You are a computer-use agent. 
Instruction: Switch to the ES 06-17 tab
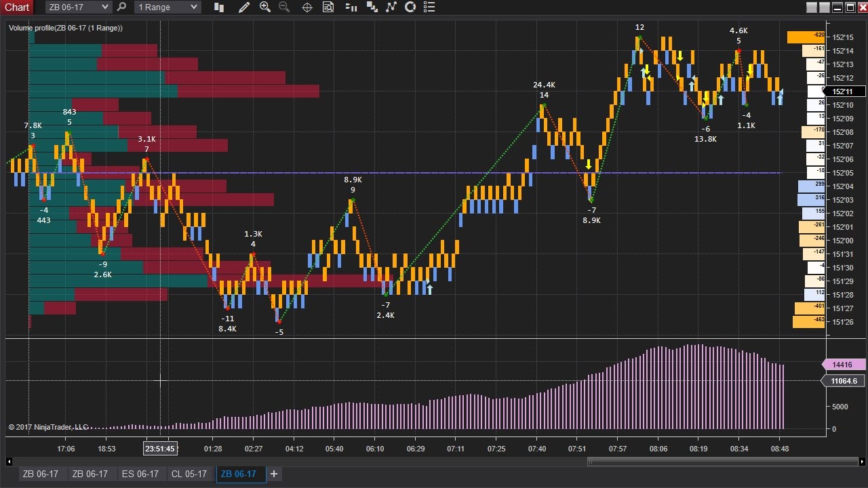coord(140,474)
